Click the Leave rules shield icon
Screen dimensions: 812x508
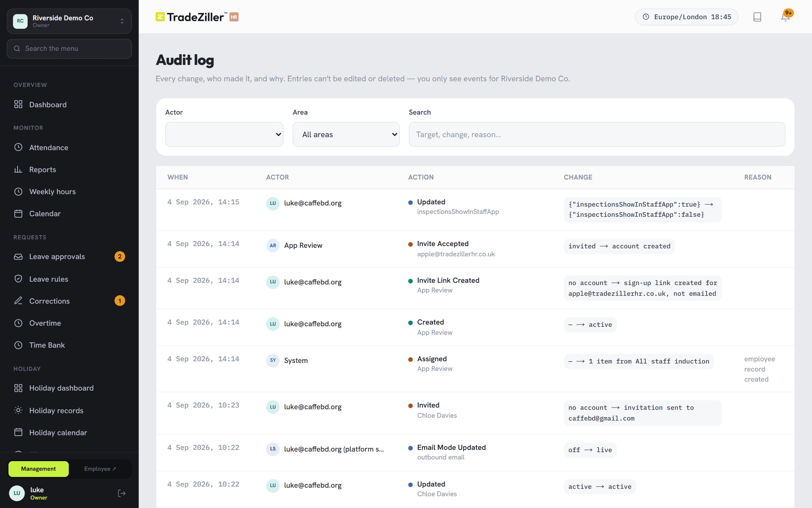pos(18,279)
